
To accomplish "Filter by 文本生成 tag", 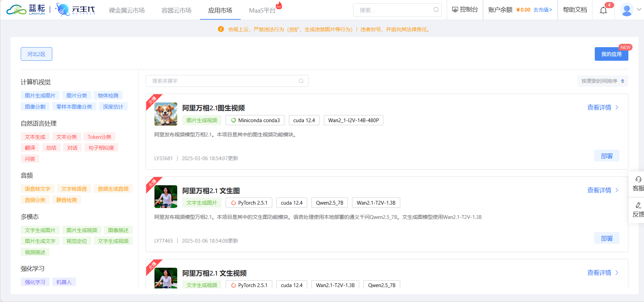I will (35, 137).
